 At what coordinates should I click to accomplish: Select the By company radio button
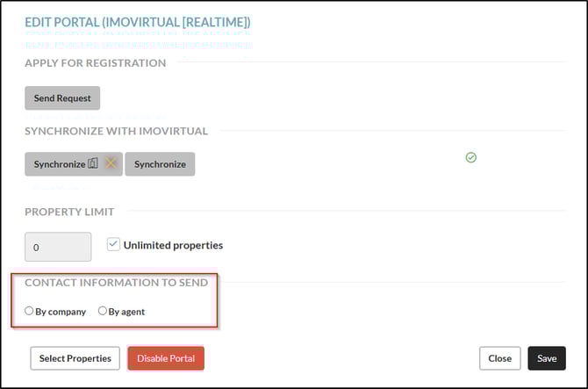pos(29,311)
